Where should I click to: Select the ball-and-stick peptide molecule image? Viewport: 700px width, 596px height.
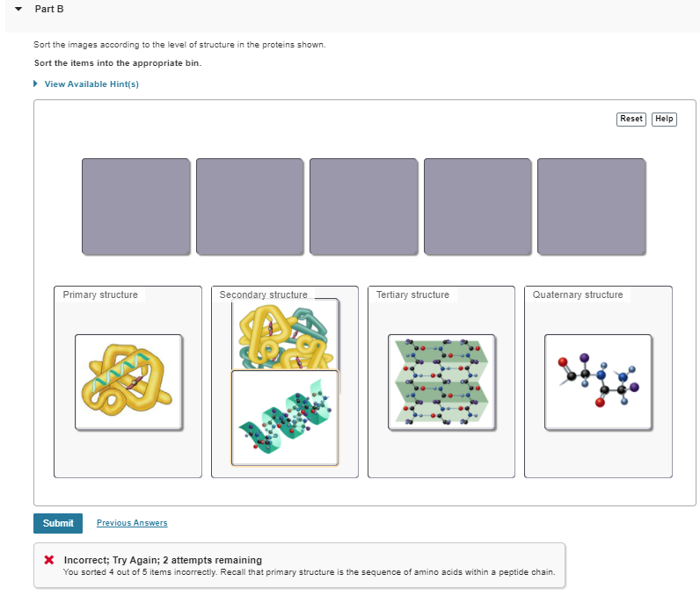598,382
